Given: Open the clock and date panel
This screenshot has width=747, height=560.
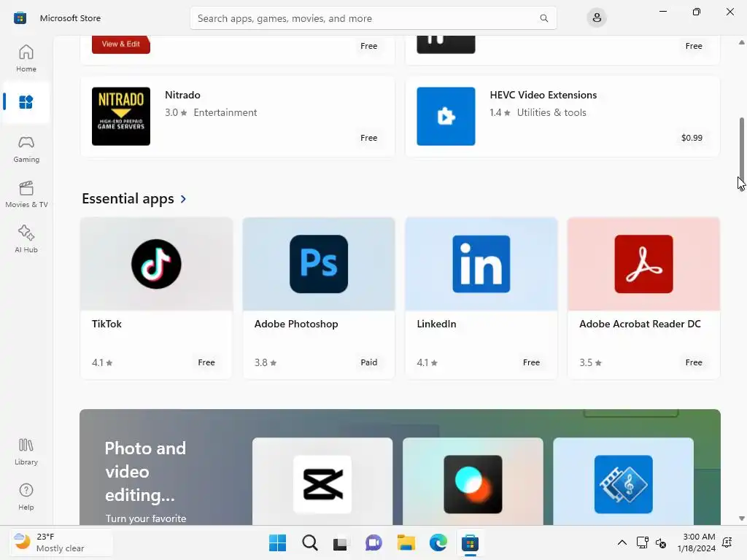Looking at the screenshot, I should [696, 542].
